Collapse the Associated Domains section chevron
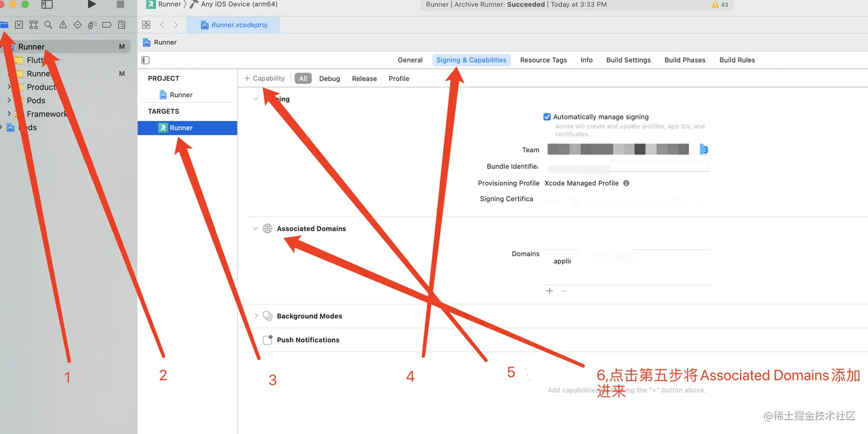The height and width of the screenshot is (434, 868). click(255, 228)
